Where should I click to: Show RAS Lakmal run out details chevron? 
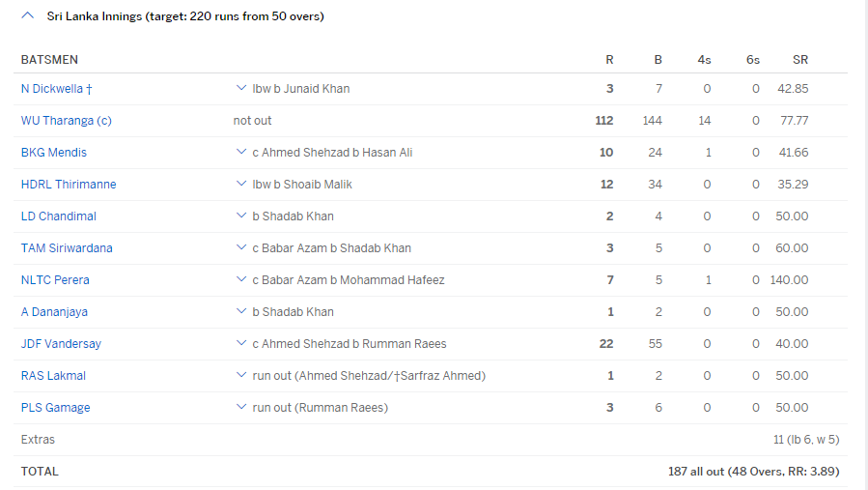click(240, 375)
